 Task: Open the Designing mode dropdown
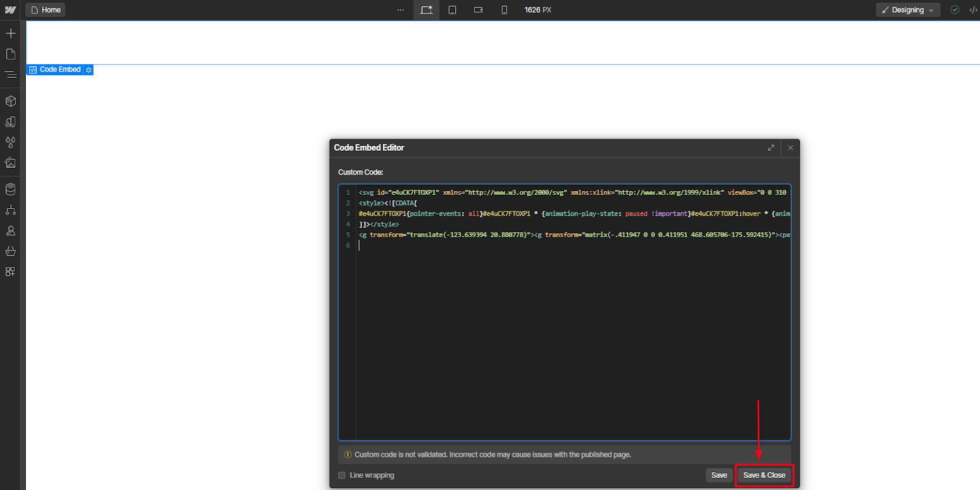(908, 10)
